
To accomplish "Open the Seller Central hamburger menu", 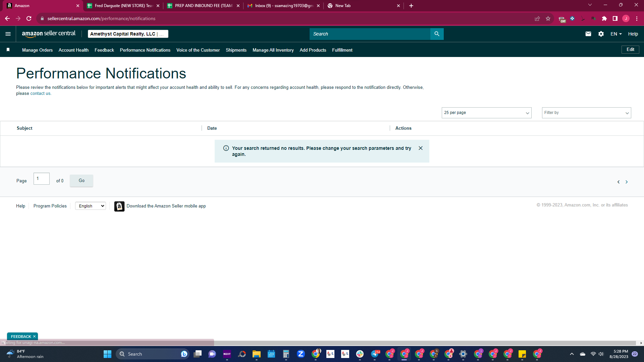I will pyautogui.click(x=8, y=34).
